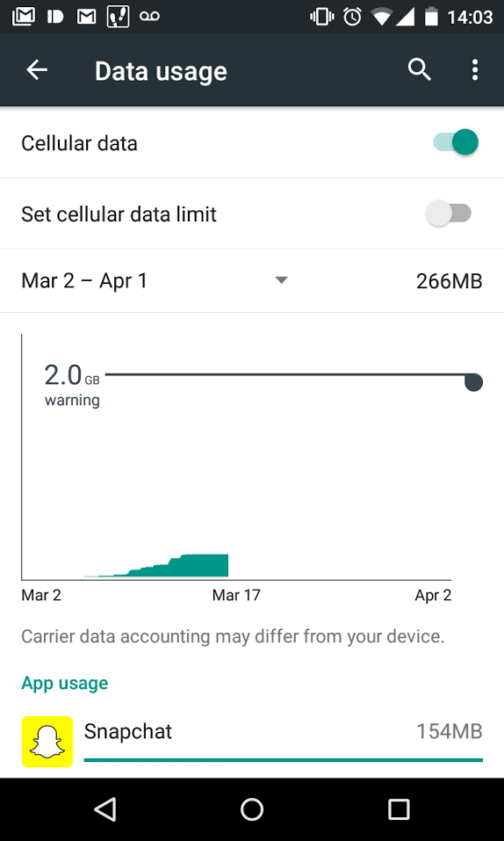This screenshot has width=504, height=841.
Task: Grab the warning line slider handle
Action: [x=473, y=382]
